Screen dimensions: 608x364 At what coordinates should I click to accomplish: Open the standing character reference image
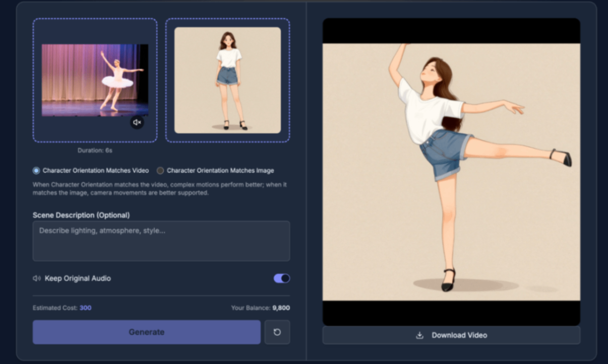coord(227,81)
